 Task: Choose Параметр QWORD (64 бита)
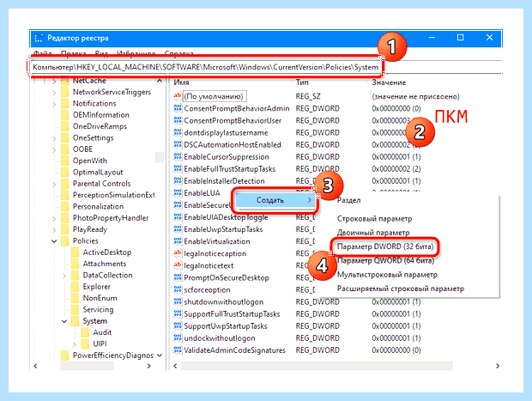click(385, 260)
